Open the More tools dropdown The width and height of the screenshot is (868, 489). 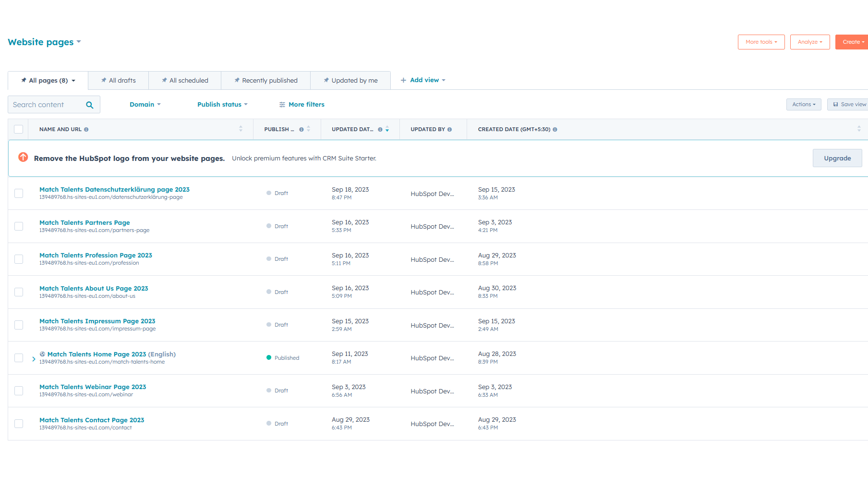pyautogui.click(x=761, y=42)
